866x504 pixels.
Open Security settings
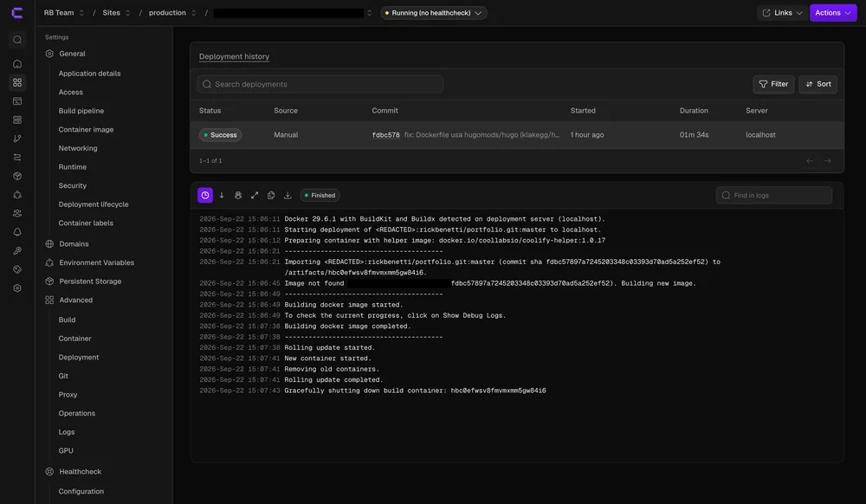point(73,186)
